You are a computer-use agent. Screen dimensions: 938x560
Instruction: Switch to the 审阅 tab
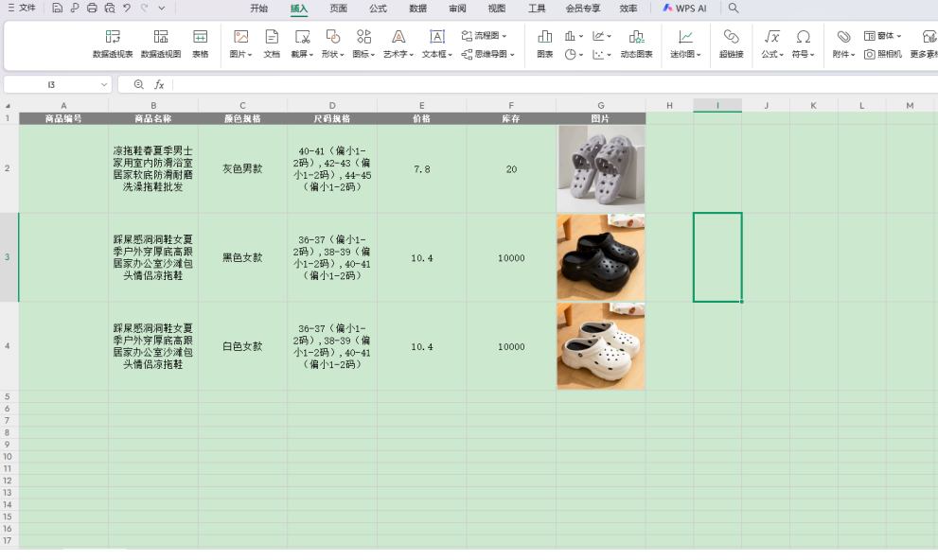457,9
